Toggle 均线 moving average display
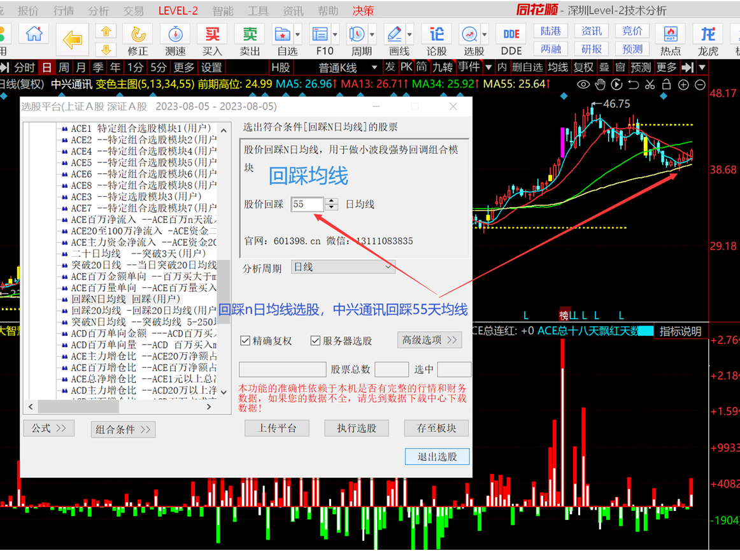This screenshot has width=740, height=560. click(558, 68)
